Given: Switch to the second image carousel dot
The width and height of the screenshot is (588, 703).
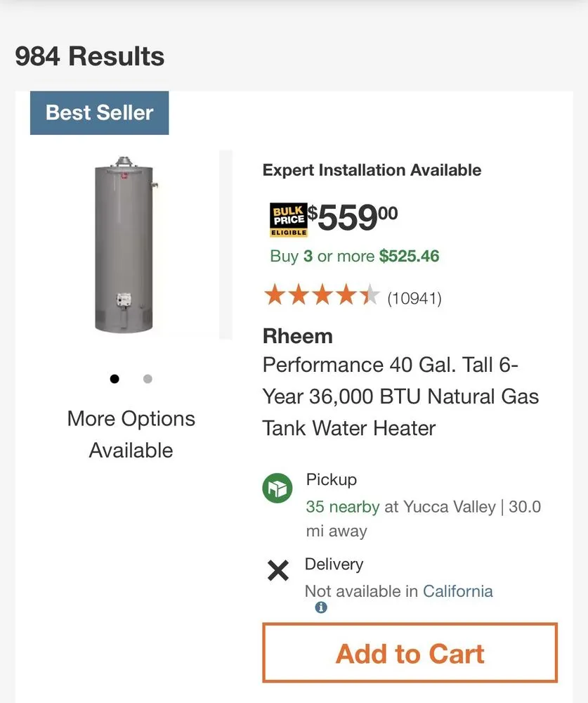Looking at the screenshot, I should 148,379.
